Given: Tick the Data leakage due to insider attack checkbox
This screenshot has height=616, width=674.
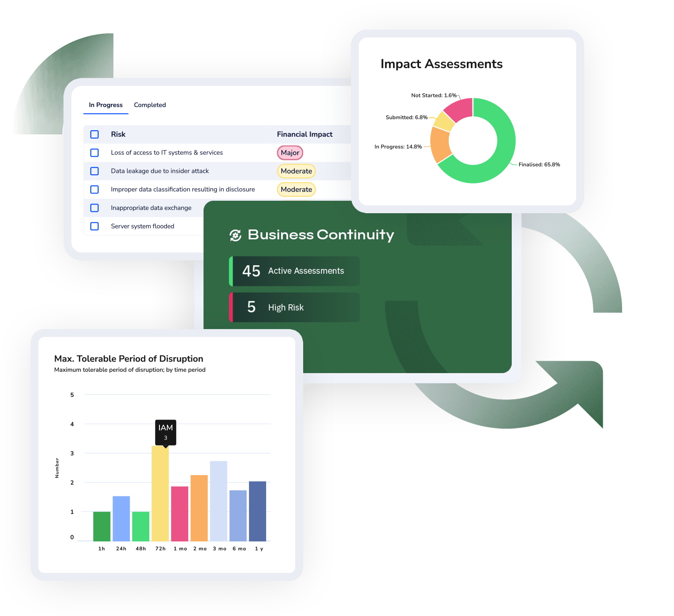Looking at the screenshot, I should pyautogui.click(x=95, y=171).
